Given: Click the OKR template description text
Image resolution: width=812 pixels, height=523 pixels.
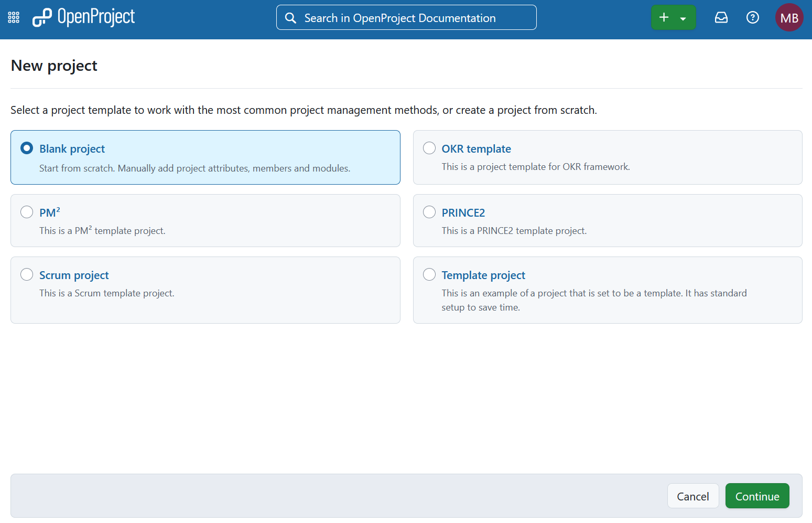Looking at the screenshot, I should coord(535,167).
